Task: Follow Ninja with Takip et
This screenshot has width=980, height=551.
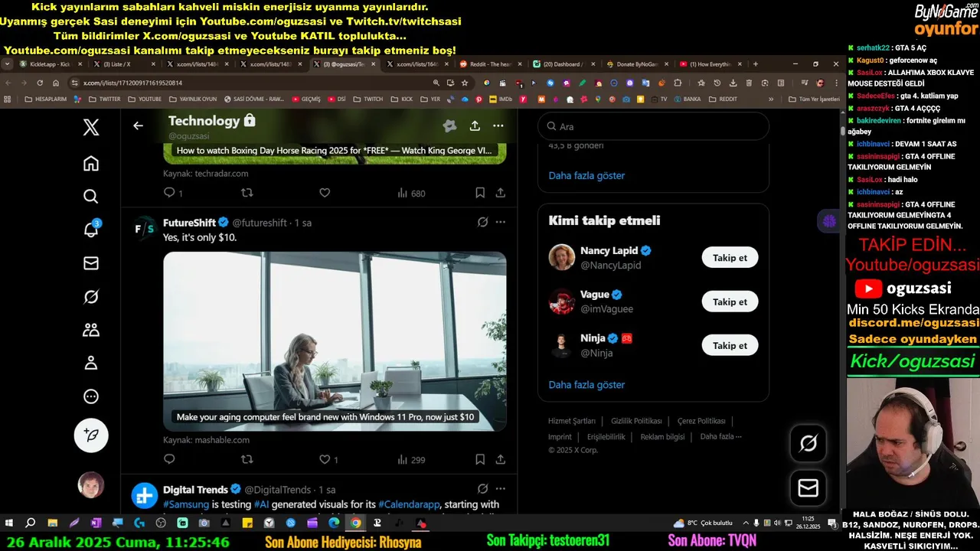Action: click(730, 345)
